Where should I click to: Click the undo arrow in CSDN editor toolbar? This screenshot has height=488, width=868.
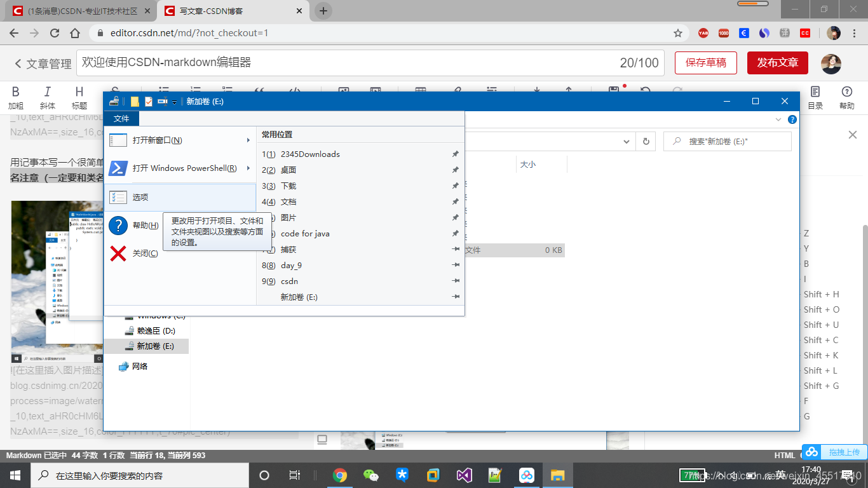click(x=646, y=91)
